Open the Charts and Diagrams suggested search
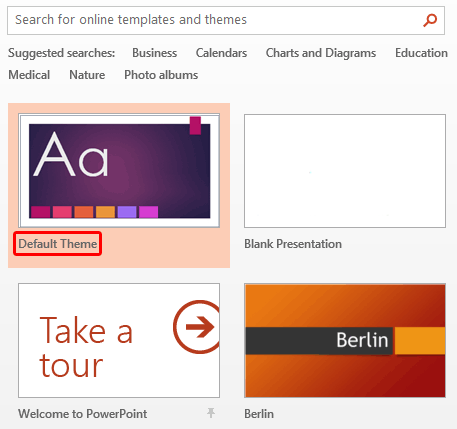Image resolution: width=457 pixels, height=429 pixels. tap(321, 53)
